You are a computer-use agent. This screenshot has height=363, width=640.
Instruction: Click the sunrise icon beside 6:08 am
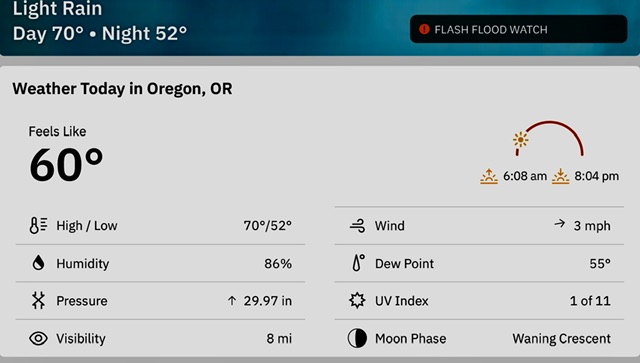489,176
